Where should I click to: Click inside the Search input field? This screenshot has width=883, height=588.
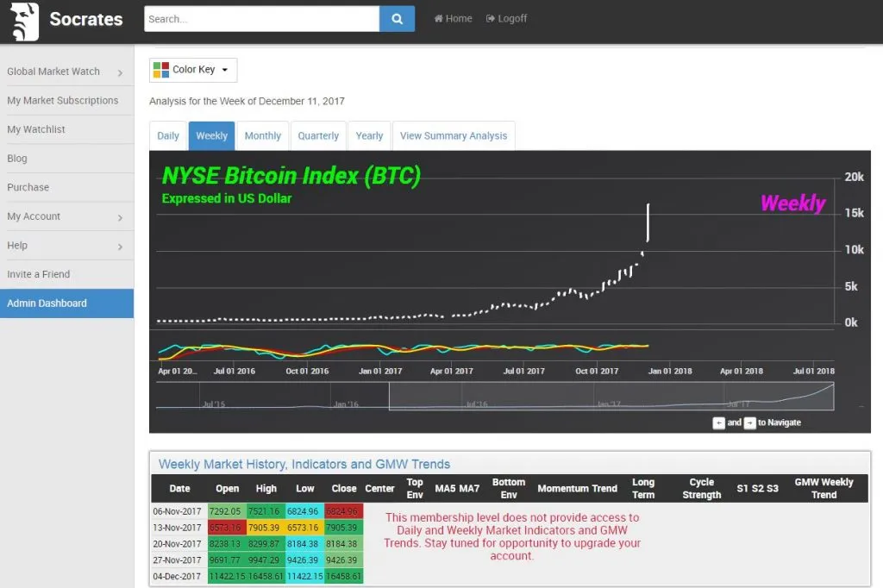(261, 19)
